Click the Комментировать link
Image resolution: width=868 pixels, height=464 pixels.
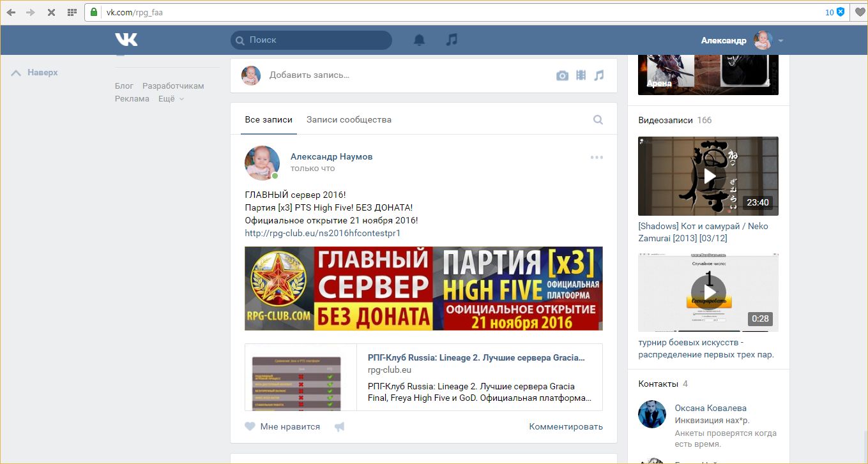click(565, 426)
